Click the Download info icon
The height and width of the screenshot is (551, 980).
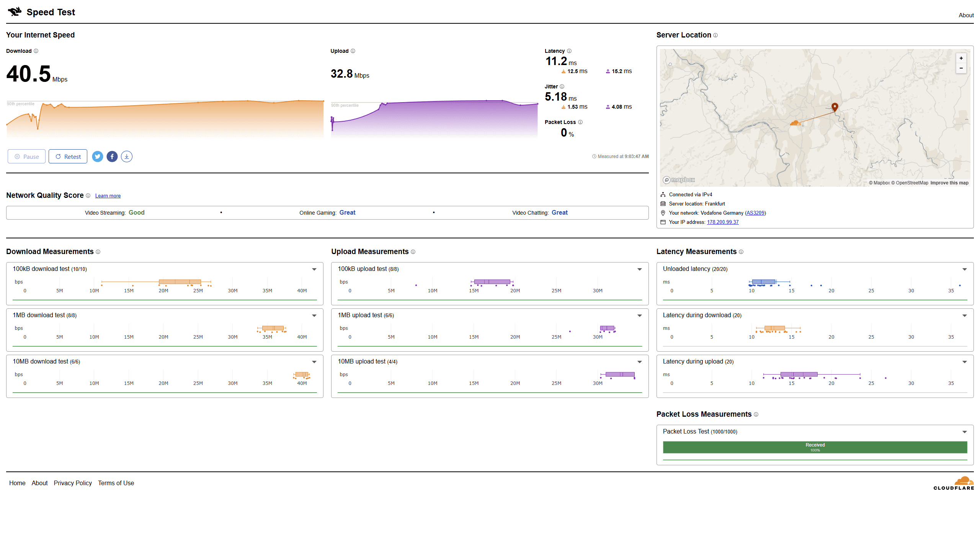pos(36,51)
